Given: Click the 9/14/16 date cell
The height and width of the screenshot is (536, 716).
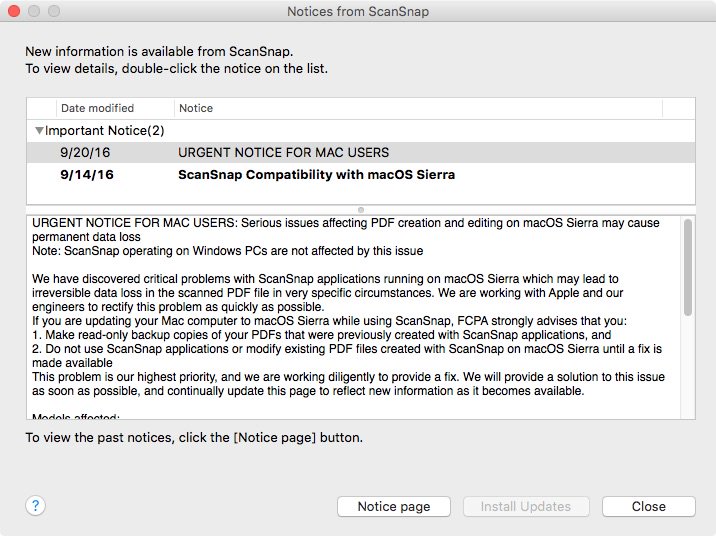Looking at the screenshot, I should pyautogui.click(x=87, y=174).
